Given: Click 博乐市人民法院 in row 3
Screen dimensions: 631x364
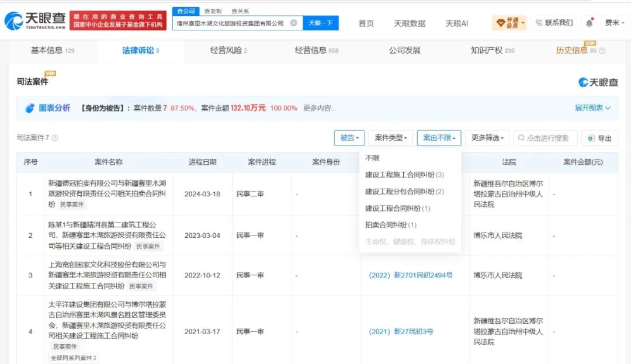Looking at the screenshot, I should (497, 276).
